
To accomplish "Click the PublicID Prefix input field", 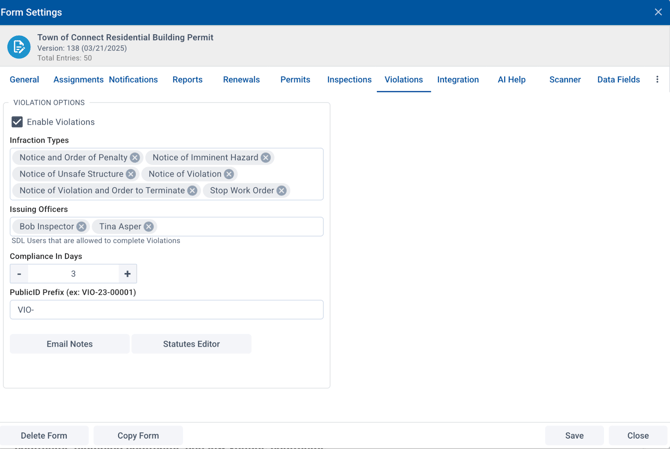I will point(166,310).
